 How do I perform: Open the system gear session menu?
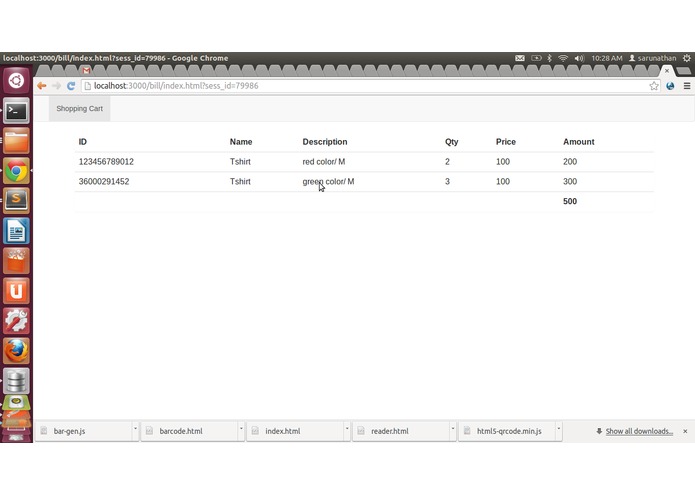point(687,58)
